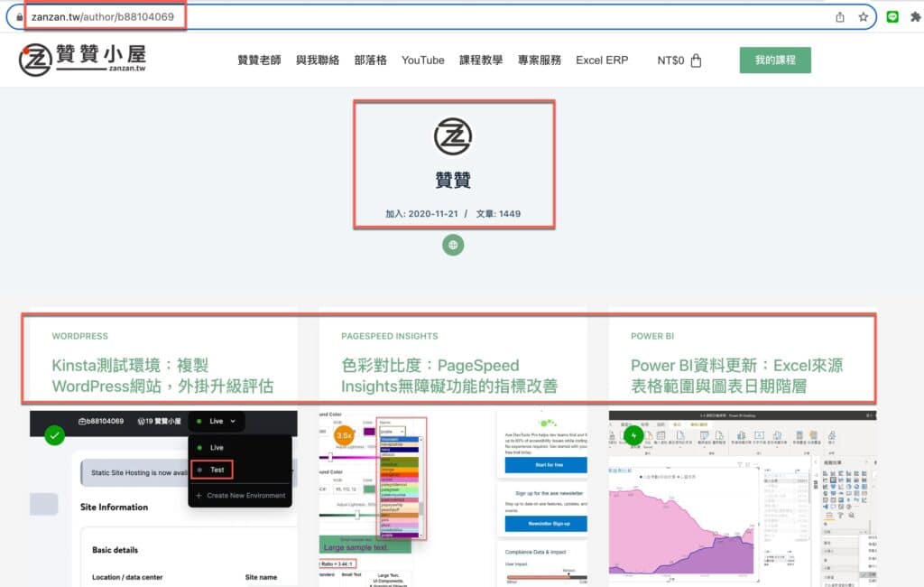924x587 pixels.
Task: Open the WORDPRESS category link
Action: 80,336
